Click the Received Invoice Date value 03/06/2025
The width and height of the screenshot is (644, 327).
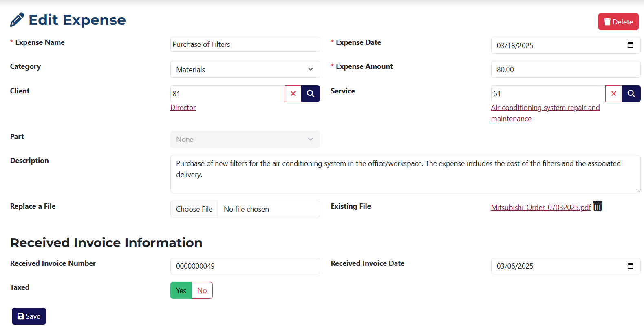[515, 266]
